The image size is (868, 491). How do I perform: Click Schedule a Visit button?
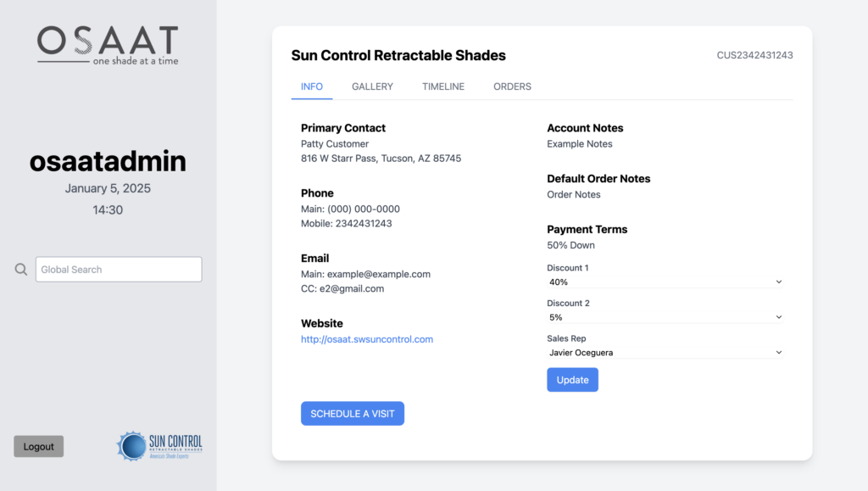click(353, 414)
